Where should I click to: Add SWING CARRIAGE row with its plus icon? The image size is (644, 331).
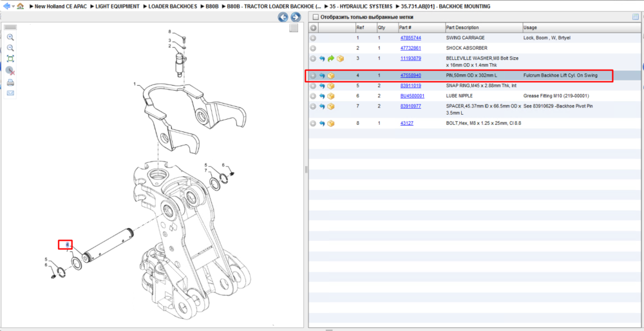pyautogui.click(x=313, y=38)
